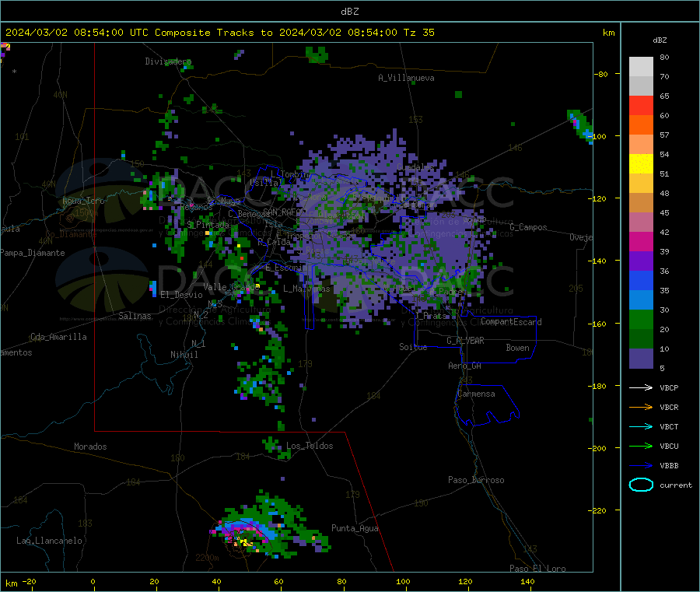Click the 'Divisadero' map label
Screen dimensions: 700x592
168,61
